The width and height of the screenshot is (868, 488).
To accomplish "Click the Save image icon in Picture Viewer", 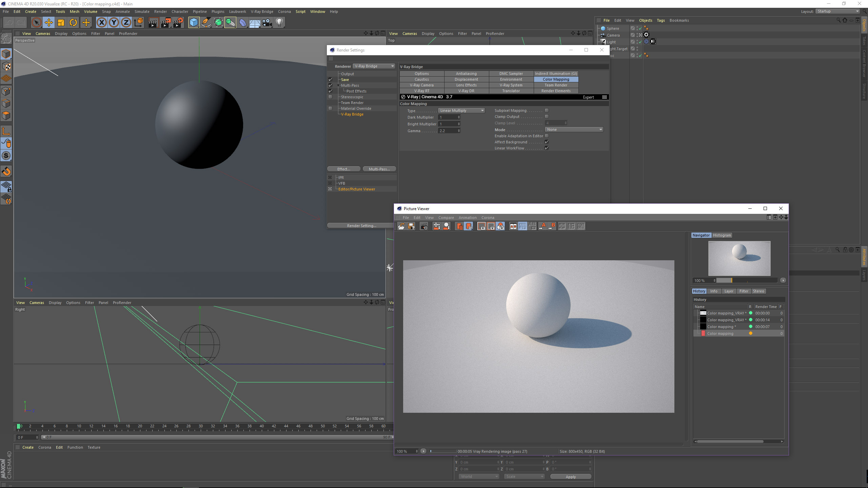I will [x=411, y=226].
